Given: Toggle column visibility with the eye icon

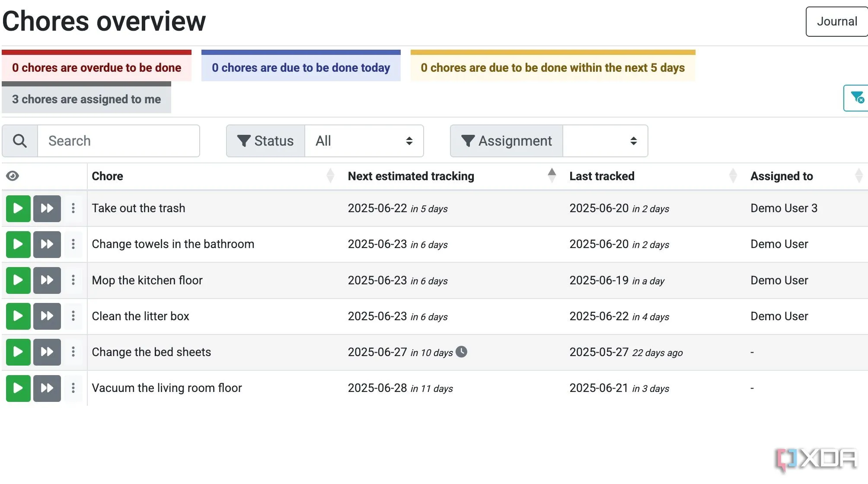Looking at the screenshot, I should pos(13,176).
